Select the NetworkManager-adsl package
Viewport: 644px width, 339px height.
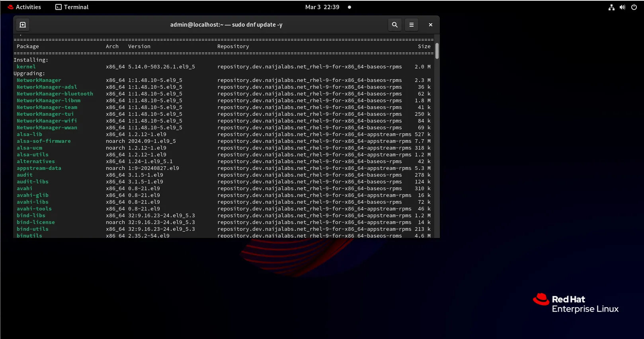point(47,87)
